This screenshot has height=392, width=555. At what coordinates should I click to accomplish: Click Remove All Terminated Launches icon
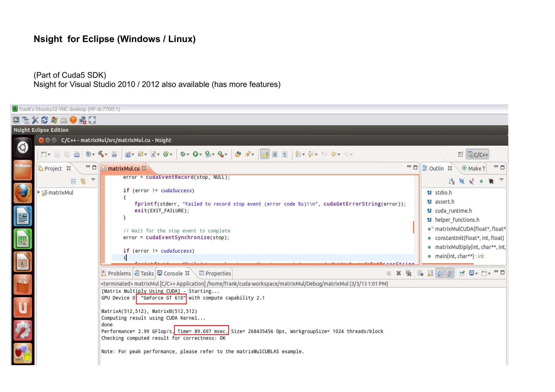click(409, 273)
